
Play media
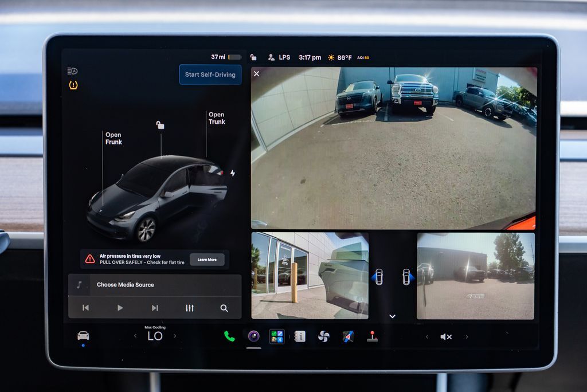pos(120,308)
